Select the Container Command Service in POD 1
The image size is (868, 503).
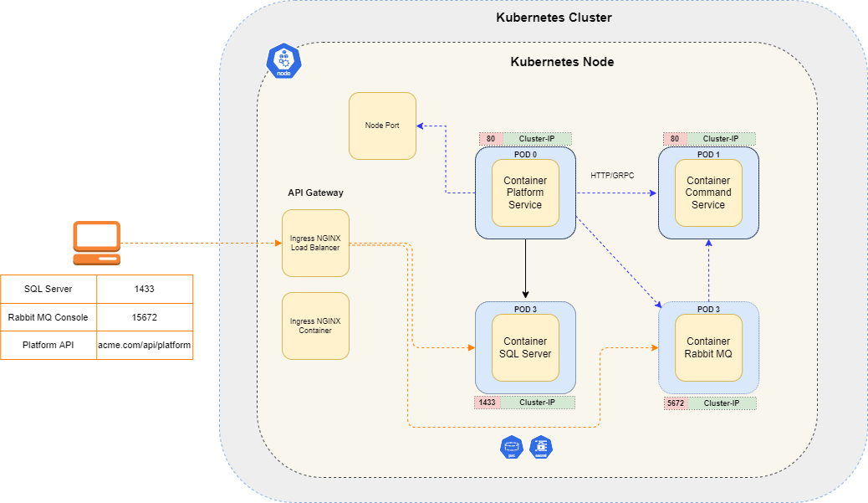[708, 193]
